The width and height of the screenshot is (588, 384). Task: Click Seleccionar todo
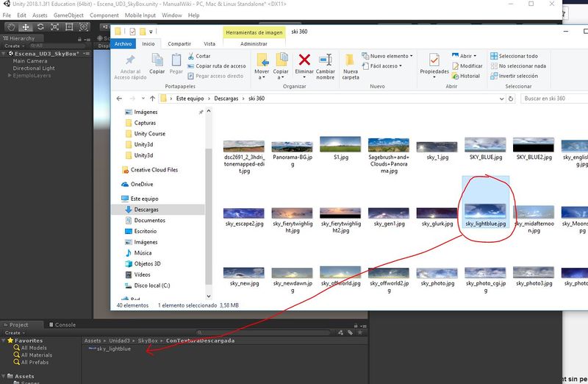pos(514,56)
